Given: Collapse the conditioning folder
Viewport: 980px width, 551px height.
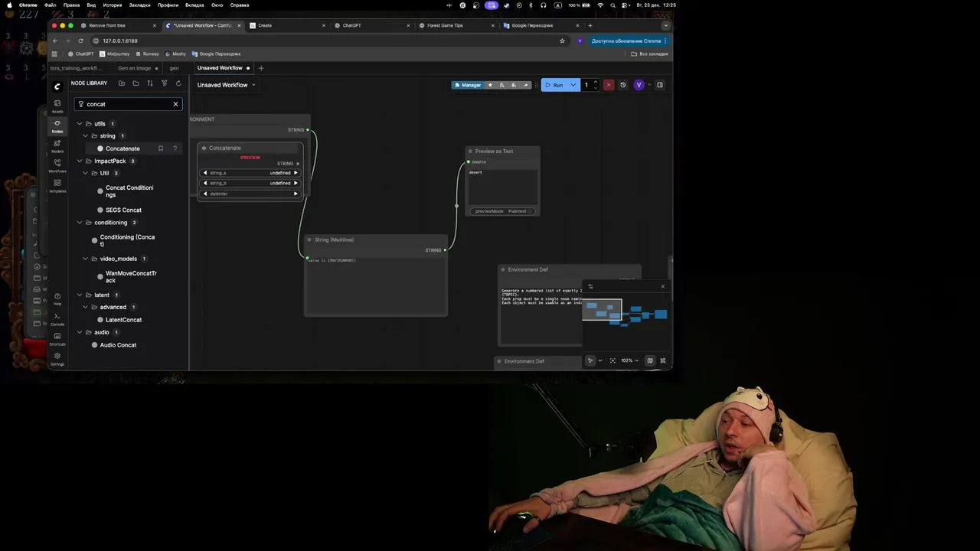Looking at the screenshot, I should coord(79,223).
